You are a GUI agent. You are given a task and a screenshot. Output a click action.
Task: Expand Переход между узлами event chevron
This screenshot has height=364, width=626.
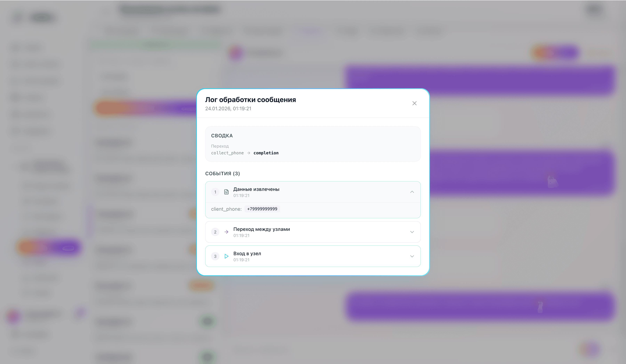(412, 232)
